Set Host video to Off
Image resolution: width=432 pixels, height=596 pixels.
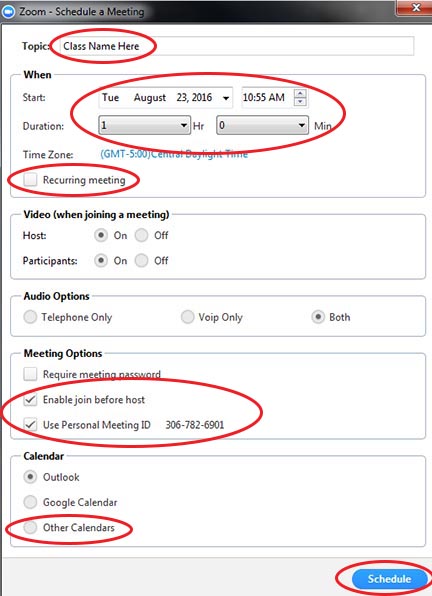coord(141,235)
